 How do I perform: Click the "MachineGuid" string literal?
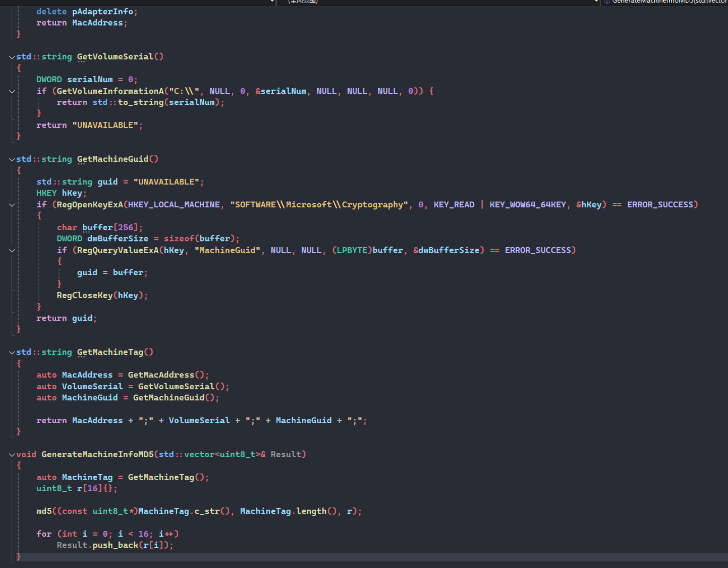click(227, 250)
